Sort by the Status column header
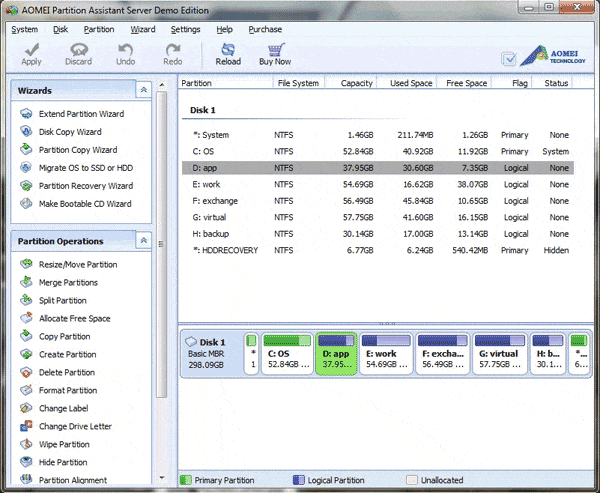 (x=553, y=83)
